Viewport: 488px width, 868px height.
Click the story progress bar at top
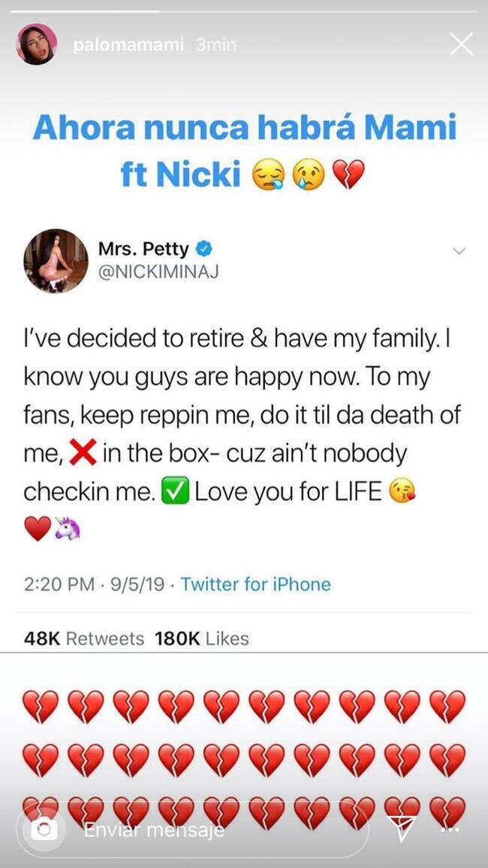244,11
